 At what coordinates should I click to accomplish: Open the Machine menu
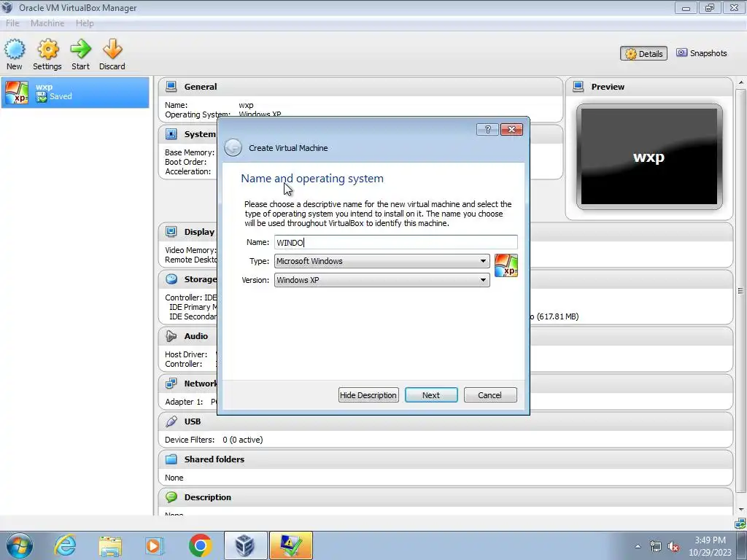(x=47, y=23)
